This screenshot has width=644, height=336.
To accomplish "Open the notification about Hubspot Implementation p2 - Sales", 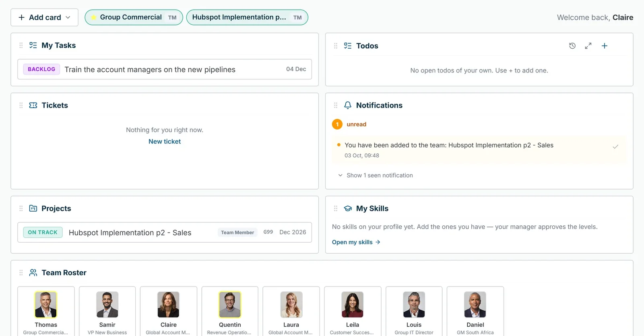I will 479,150.
